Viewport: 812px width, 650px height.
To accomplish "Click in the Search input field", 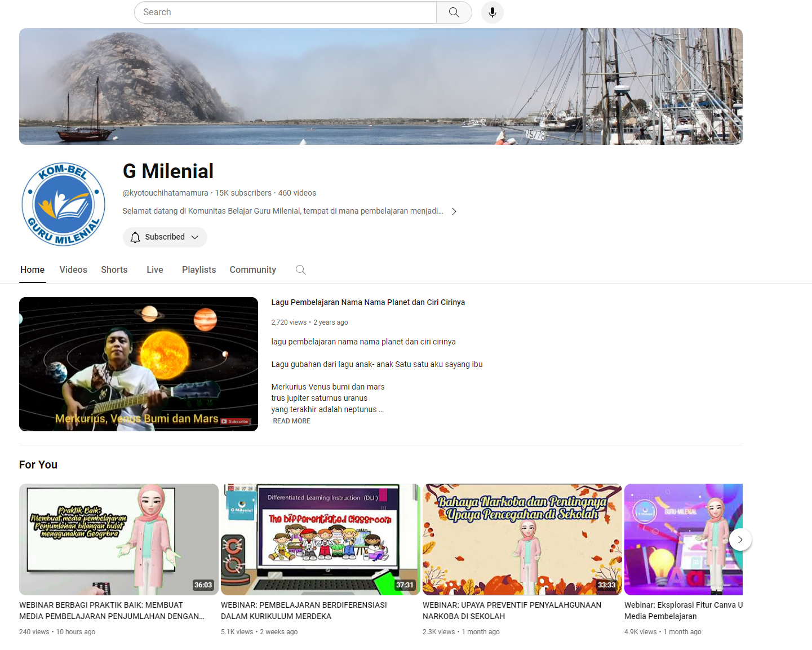I will (285, 12).
